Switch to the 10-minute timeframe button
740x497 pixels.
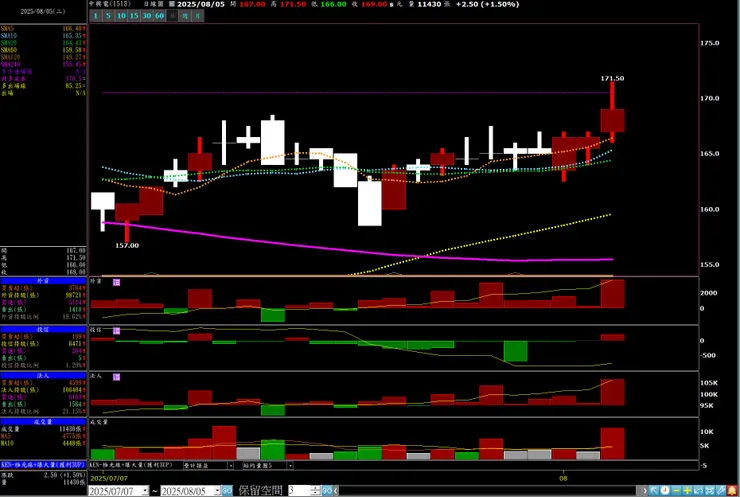pyautogui.click(x=121, y=16)
